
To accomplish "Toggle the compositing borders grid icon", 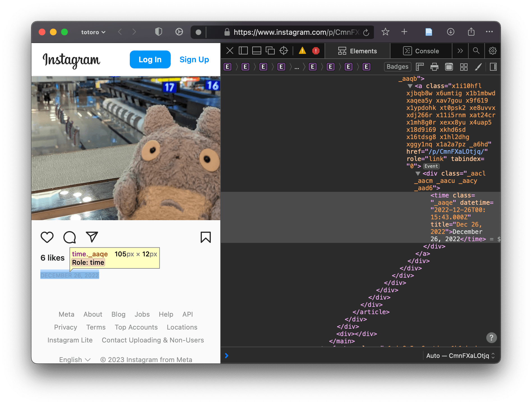I will (x=464, y=67).
